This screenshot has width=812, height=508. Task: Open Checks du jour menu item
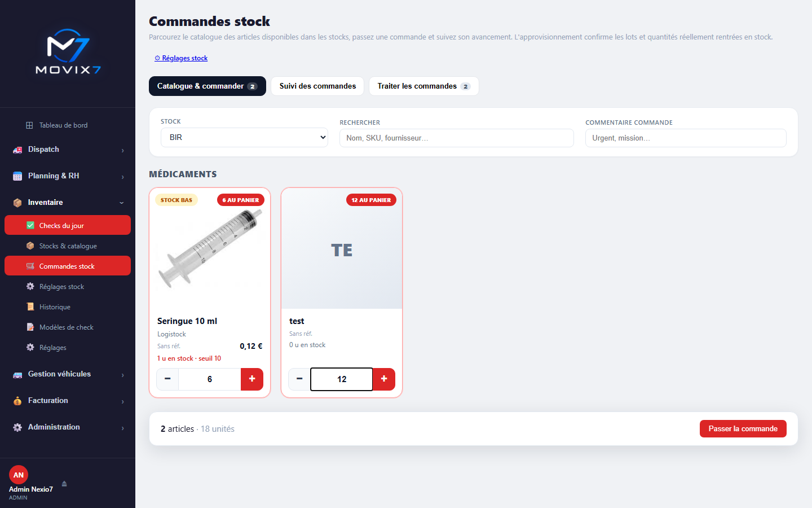click(68, 225)
